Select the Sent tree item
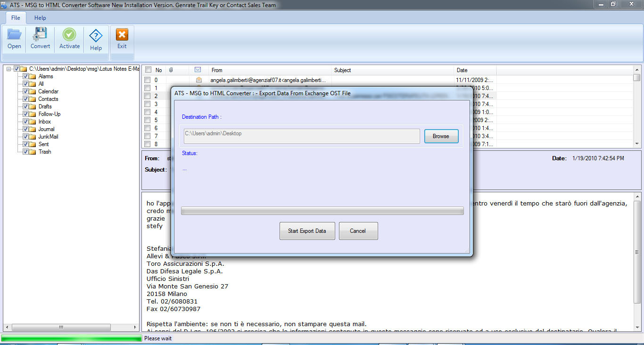The height and width of the screenshot is (345, 644). point(43,144)
